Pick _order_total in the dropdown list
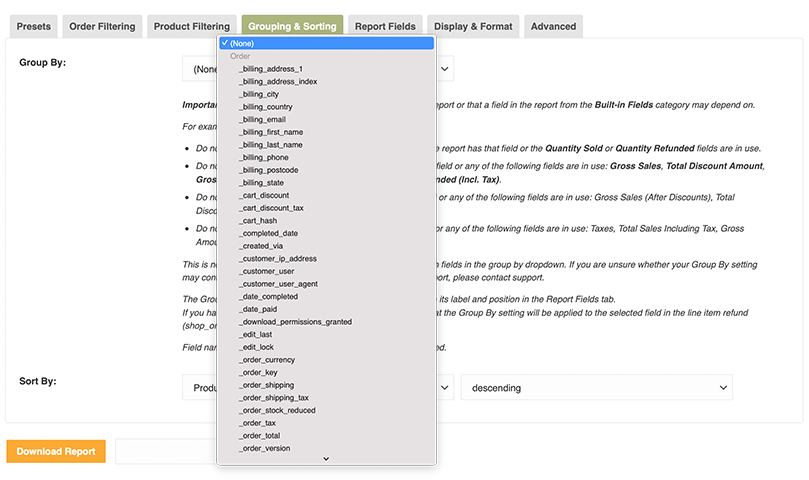This screenshot has height=480, width=809. tap(259, 436)
